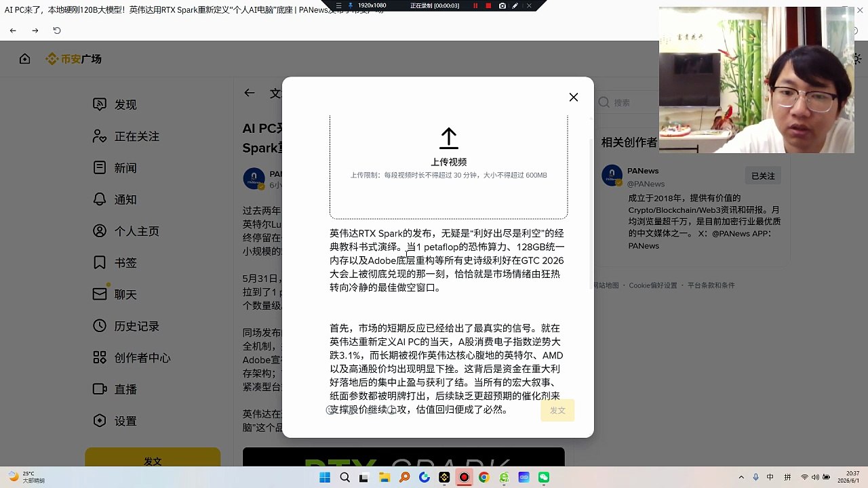Click the 直播 video camera icon
Image resolution: width=868 pixels, height=488 pixels.
coord(100,389)
